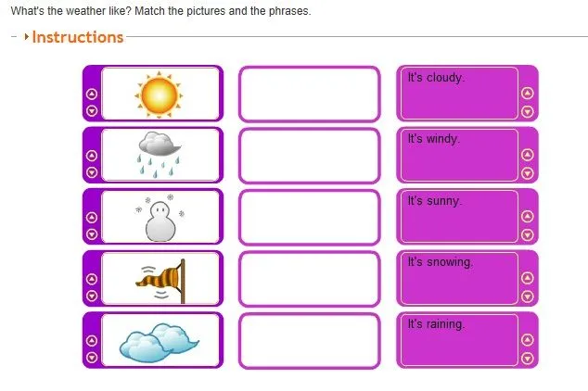Move "It's windy." phrase up

pyautogui.click(x=528, y=155)
